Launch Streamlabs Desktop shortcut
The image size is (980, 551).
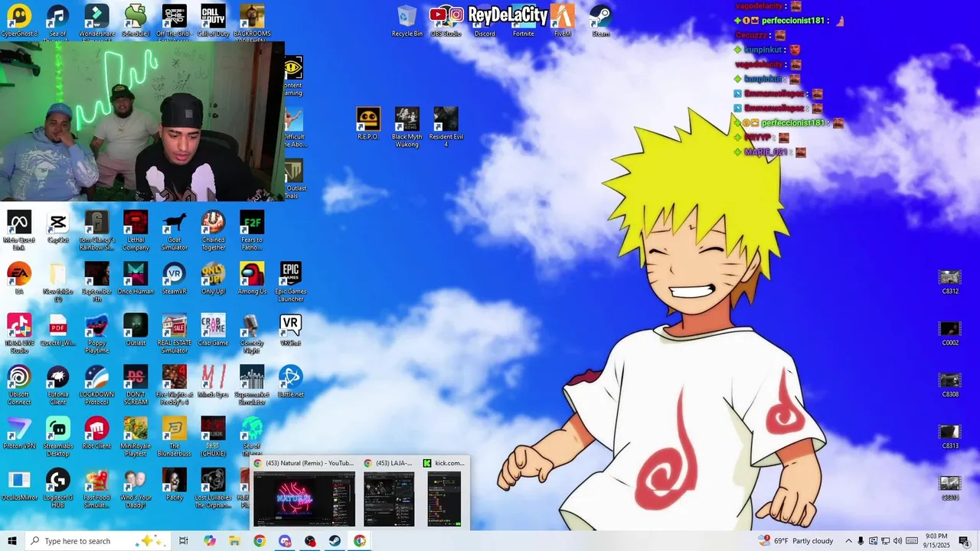pyautogui.click(x=58, y=437)
